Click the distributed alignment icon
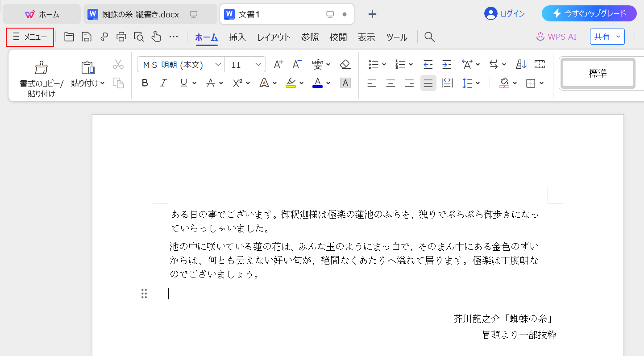 [447, 83]
